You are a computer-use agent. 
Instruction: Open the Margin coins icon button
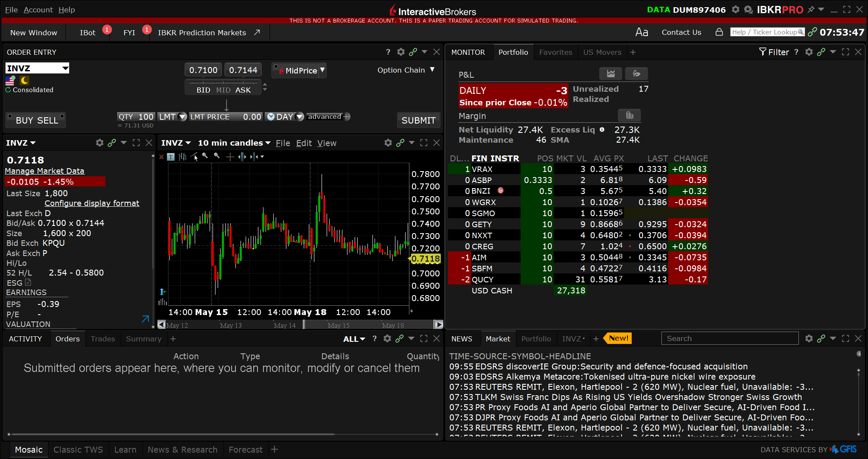630,115
